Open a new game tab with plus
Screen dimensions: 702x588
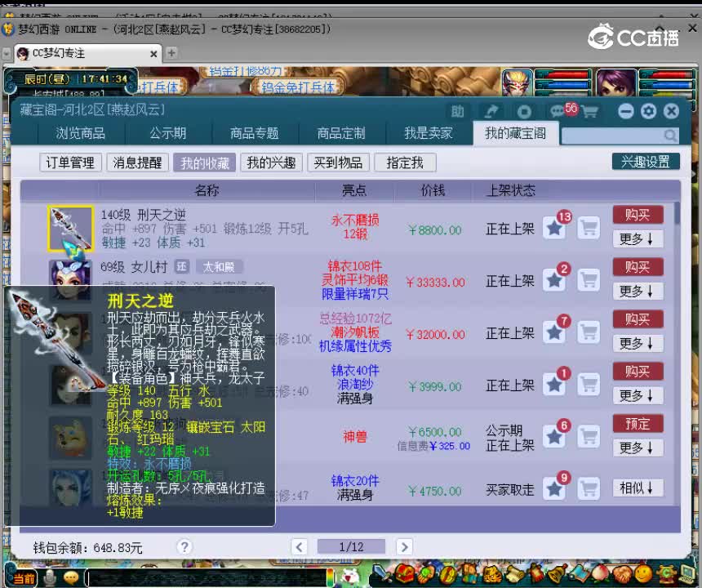(x=171, y=53)
